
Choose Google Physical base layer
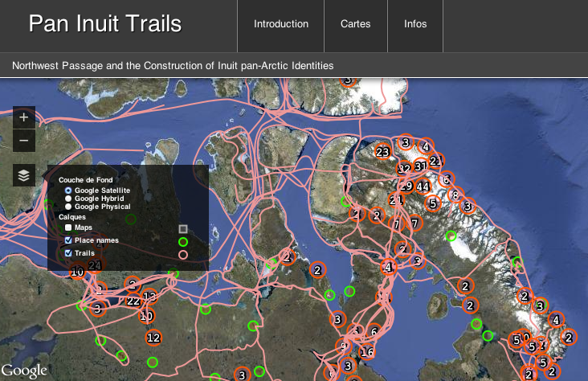coord(68,207)
